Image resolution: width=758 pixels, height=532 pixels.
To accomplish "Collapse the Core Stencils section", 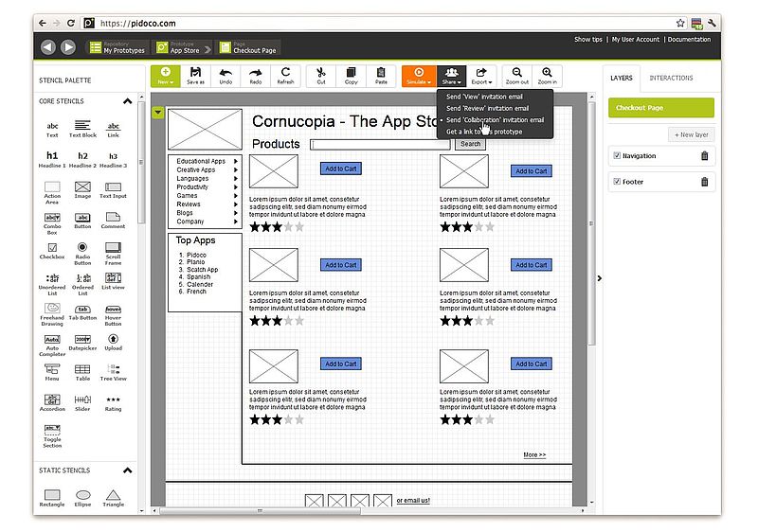I will coord(127,101).
